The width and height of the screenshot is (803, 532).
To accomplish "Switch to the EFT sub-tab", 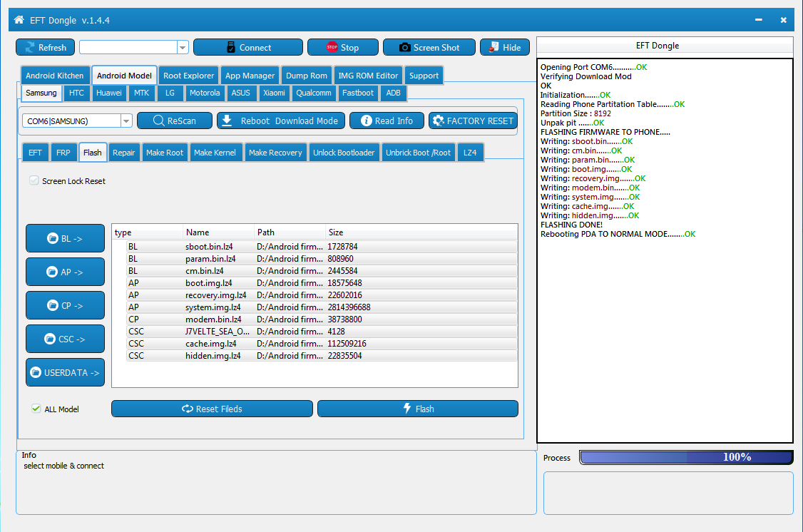I will pyautogui.click(x=36, y=153).
